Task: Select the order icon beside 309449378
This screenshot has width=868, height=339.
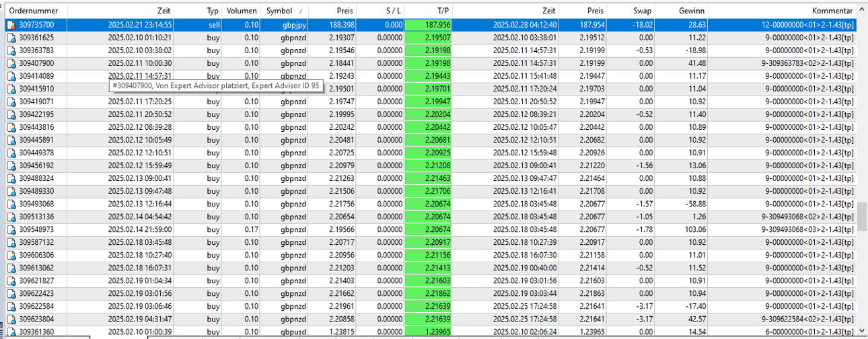Action: [x=11, y=153]
